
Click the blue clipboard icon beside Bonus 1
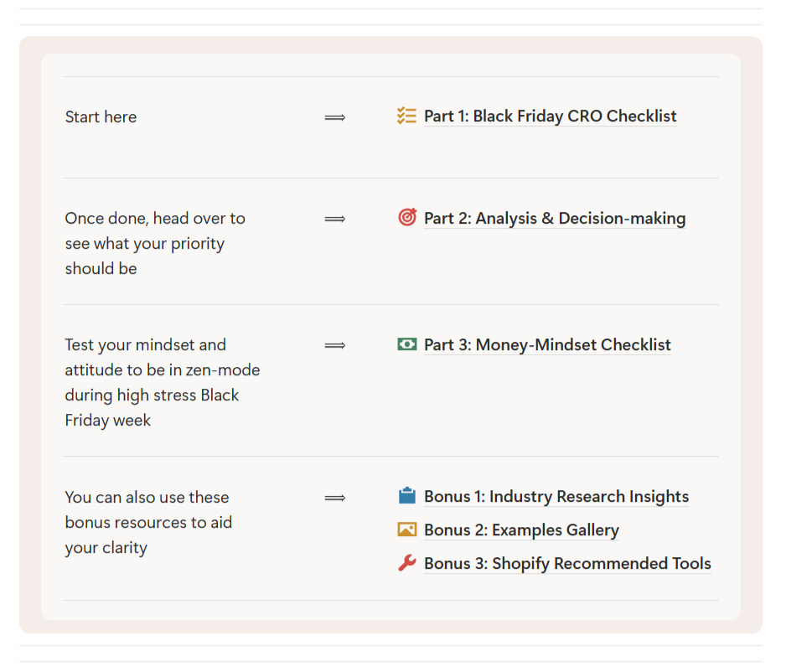click(407, 496)
